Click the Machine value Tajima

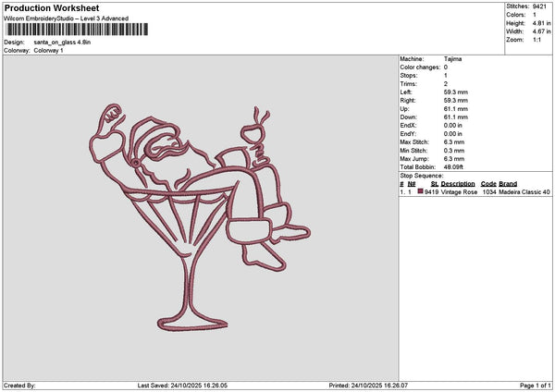click(452, 59)
